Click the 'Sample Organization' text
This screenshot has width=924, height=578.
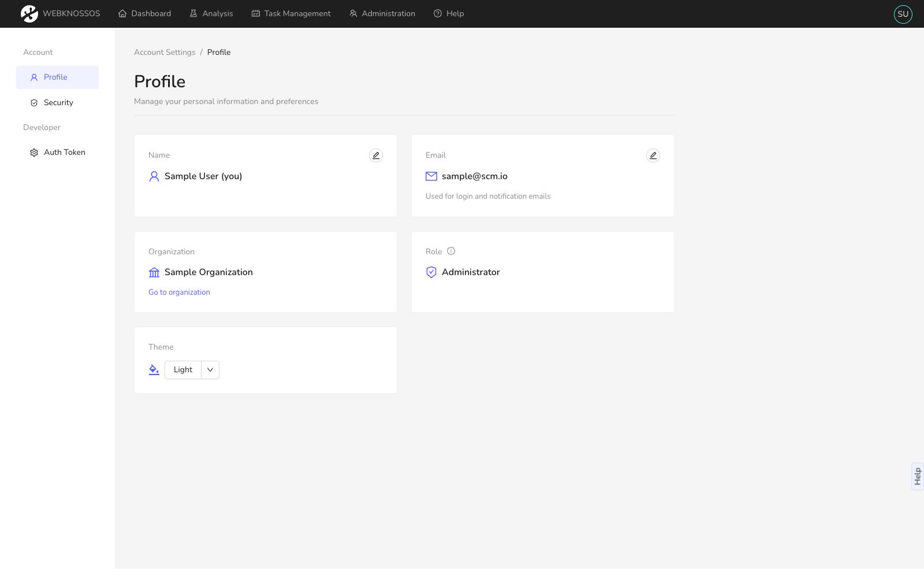pyautogui.click(x=208, y=272)
